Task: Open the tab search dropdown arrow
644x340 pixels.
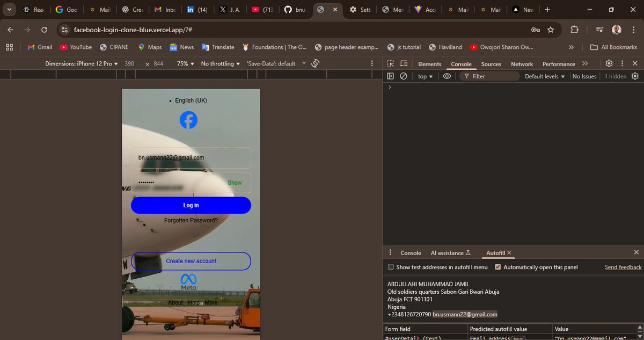Action: 9,10
